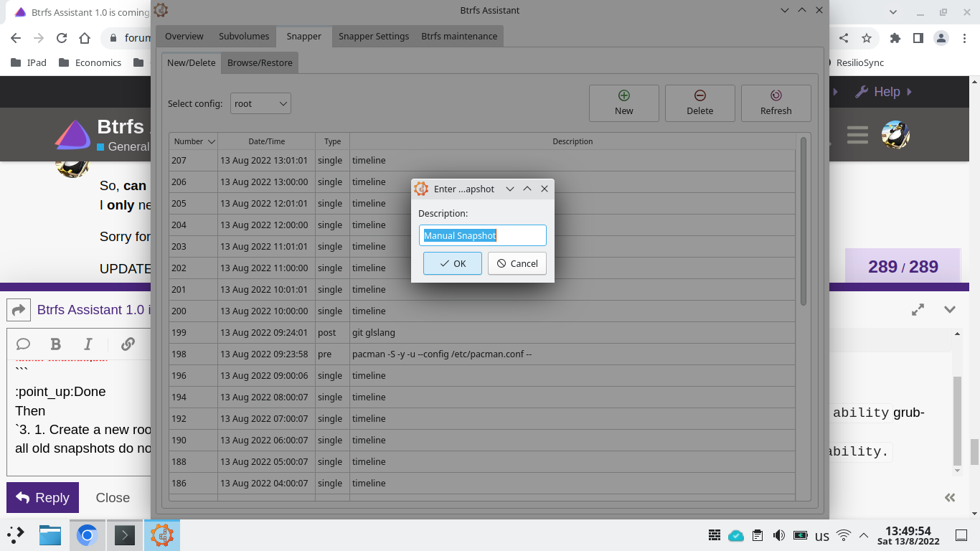
Task: Insert hyperlink in composer
Action: [x=128, y=344]
